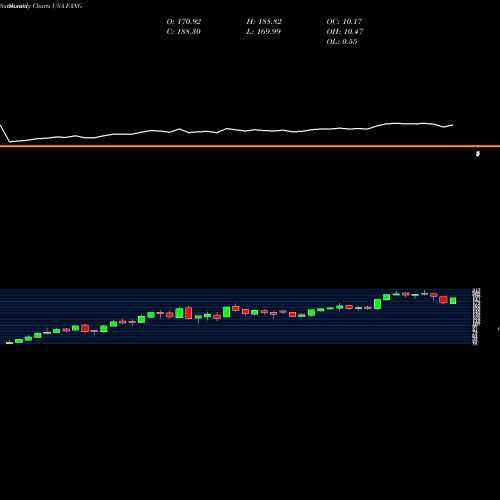Select the 'OC: 10.17' value
This screenshot has width=500, height=500.
point(344,22)
